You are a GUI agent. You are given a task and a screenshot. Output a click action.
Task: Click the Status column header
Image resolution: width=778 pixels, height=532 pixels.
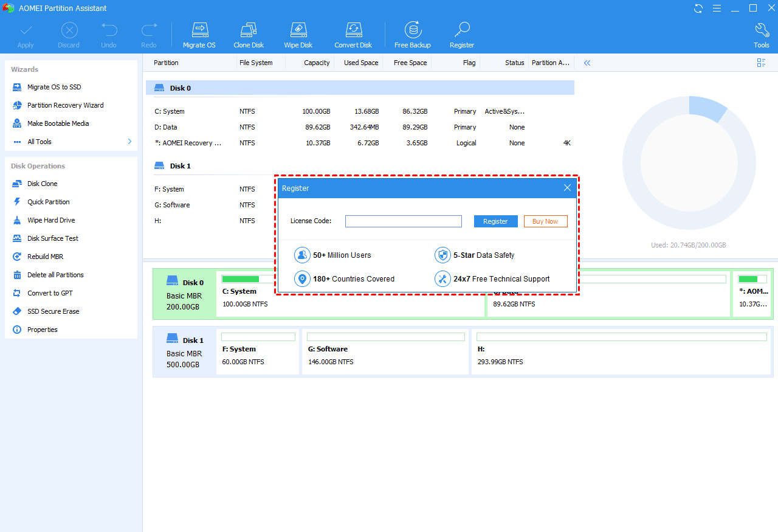514,63
